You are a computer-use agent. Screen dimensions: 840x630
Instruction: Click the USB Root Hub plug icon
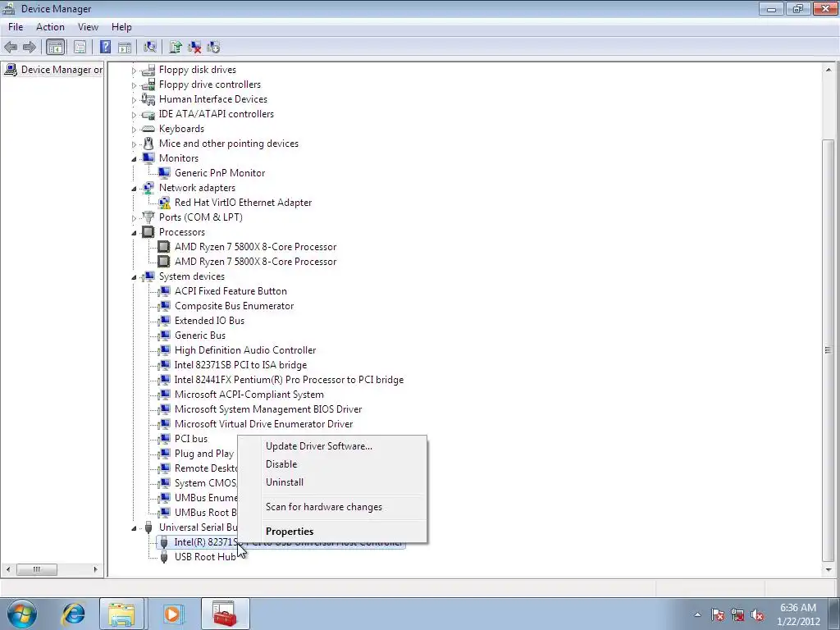click(x=164, y=557)
